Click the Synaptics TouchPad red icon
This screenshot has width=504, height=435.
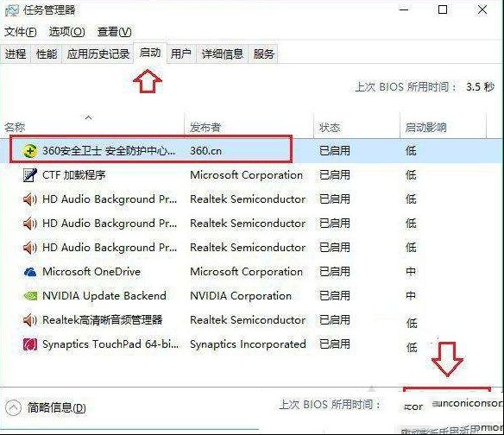pyautogui.click(x=30, y=344)
